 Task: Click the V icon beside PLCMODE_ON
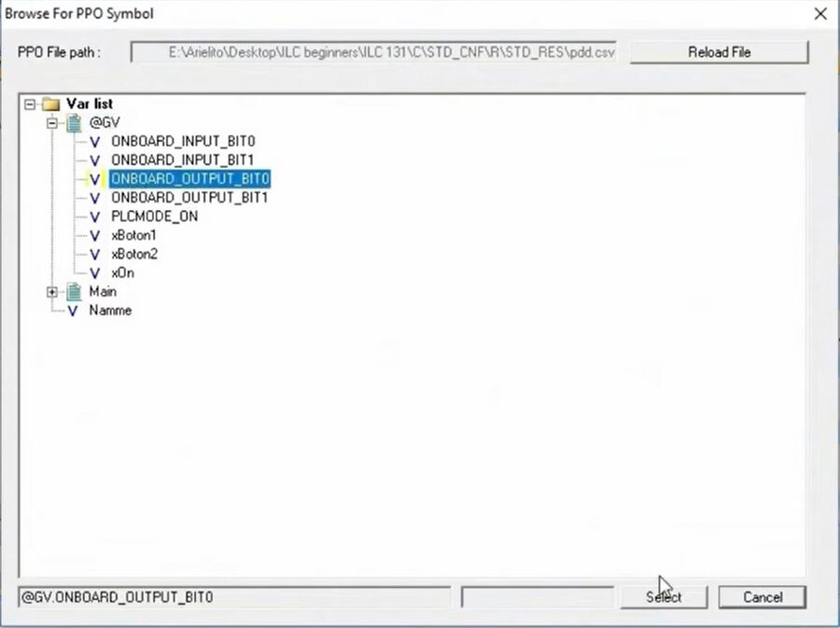[x=94, y=216]
